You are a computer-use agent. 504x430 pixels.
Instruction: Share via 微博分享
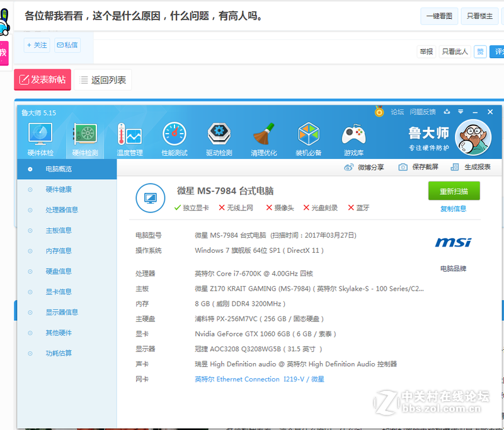point(364,167)
